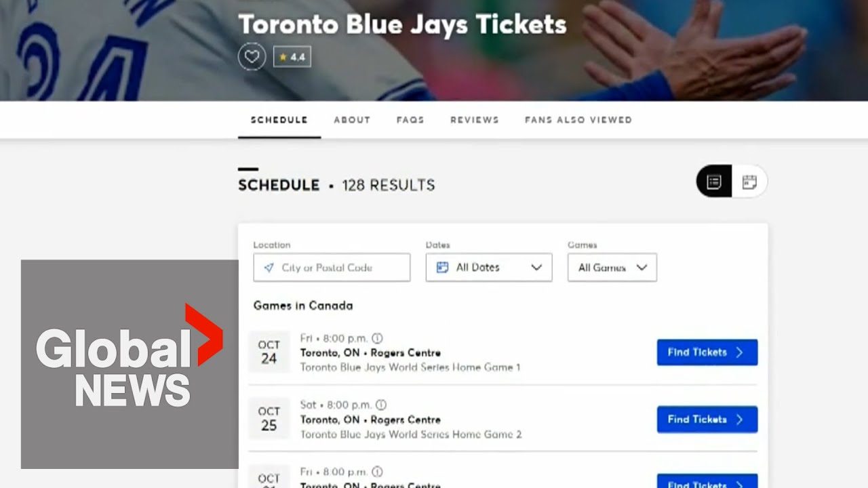The height and width of the screenshot is (488, 868).
Task: Switch to list view of schedule
Action: click(714, 182)
